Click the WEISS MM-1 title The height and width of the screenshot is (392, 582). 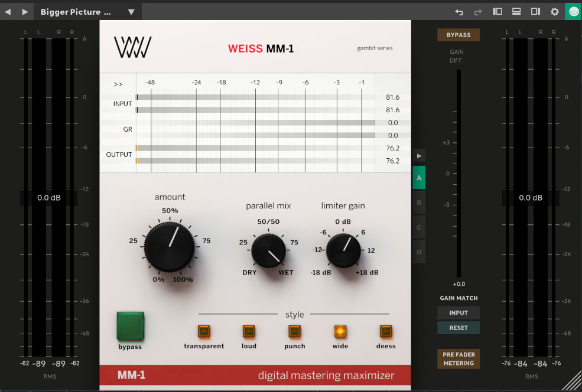[261, 48]
